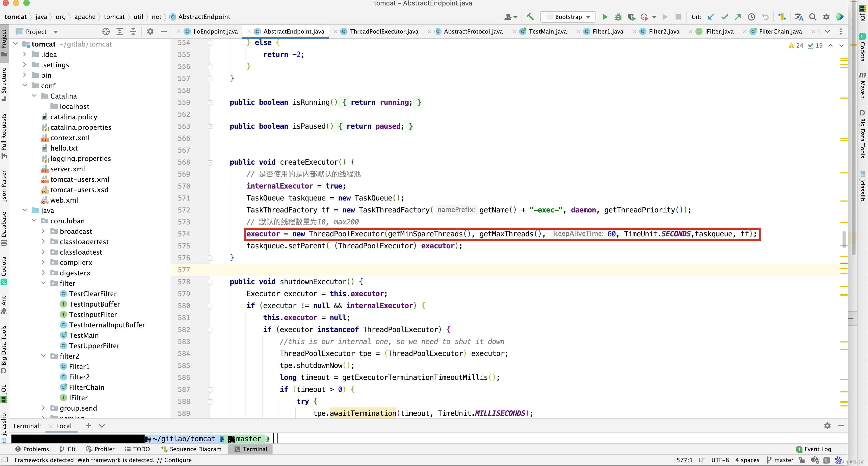868x466 pixels.
Task: Run Bootstrap with coverage
Action: point(631,17)
